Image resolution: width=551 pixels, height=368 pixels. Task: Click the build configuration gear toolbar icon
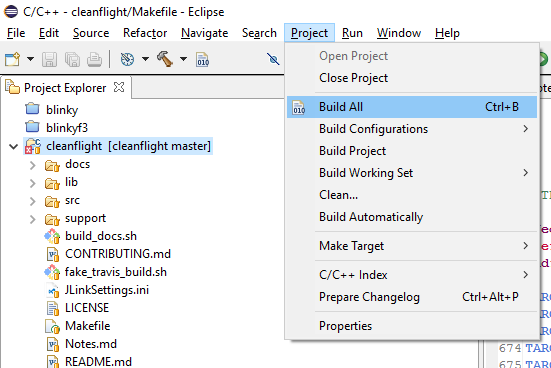(x=127, y=59)
